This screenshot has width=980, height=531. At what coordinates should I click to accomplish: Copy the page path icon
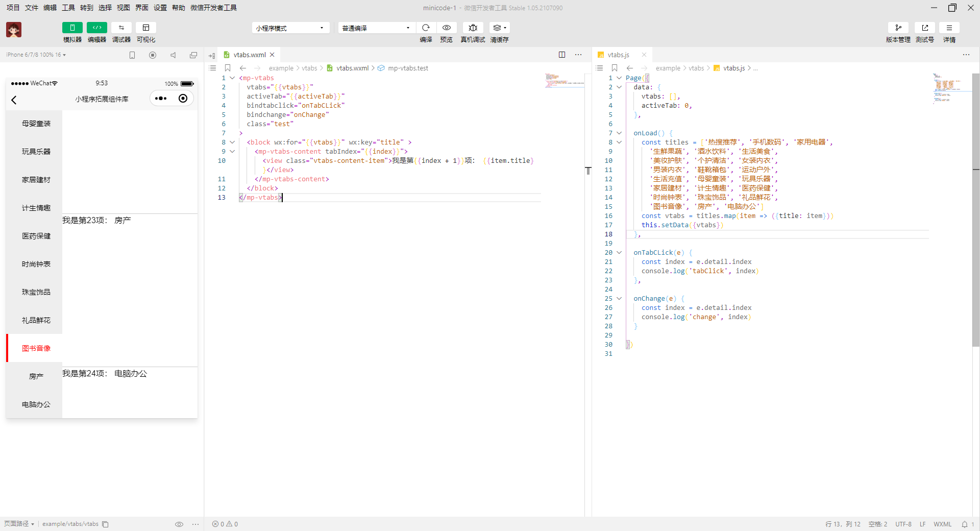105,524
